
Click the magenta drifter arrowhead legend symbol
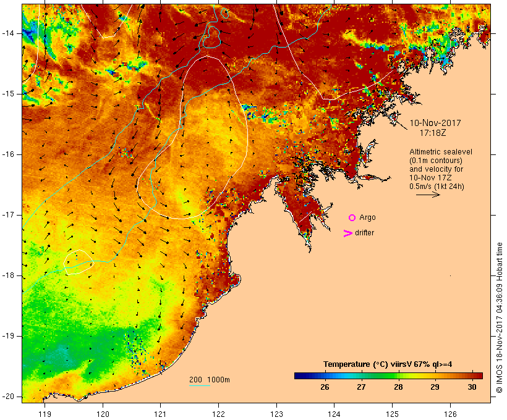tap(348, 233)
